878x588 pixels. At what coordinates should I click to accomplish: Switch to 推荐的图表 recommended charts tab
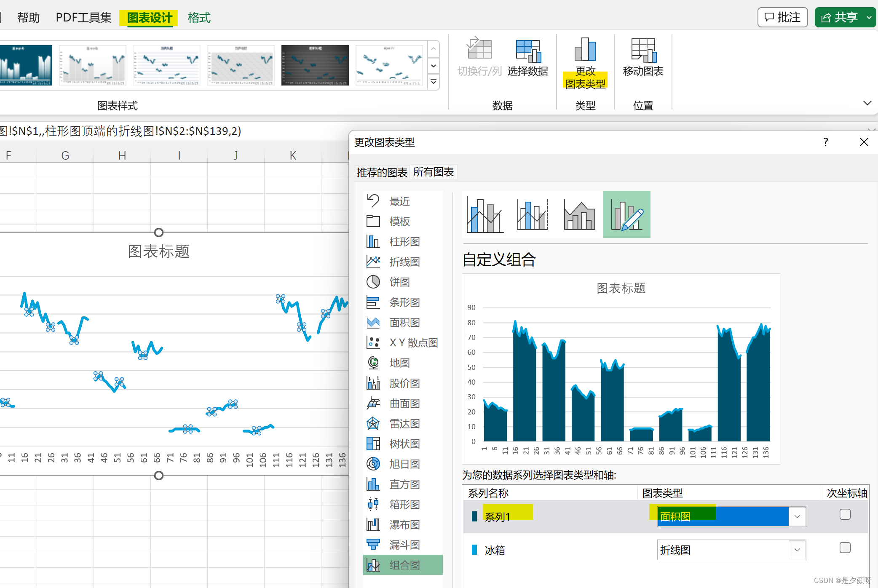pyautogui.click(x=382, y=173)
